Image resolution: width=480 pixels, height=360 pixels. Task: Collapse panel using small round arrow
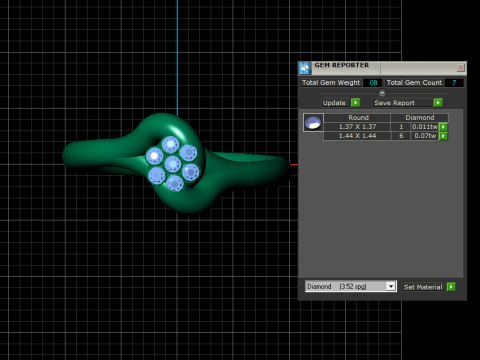(382, 93)
